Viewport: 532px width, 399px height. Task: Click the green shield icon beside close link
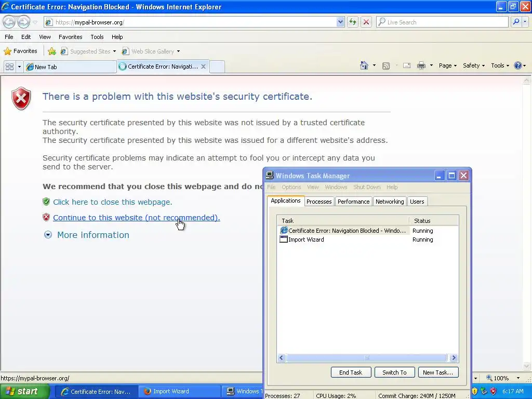coord(46,202)
